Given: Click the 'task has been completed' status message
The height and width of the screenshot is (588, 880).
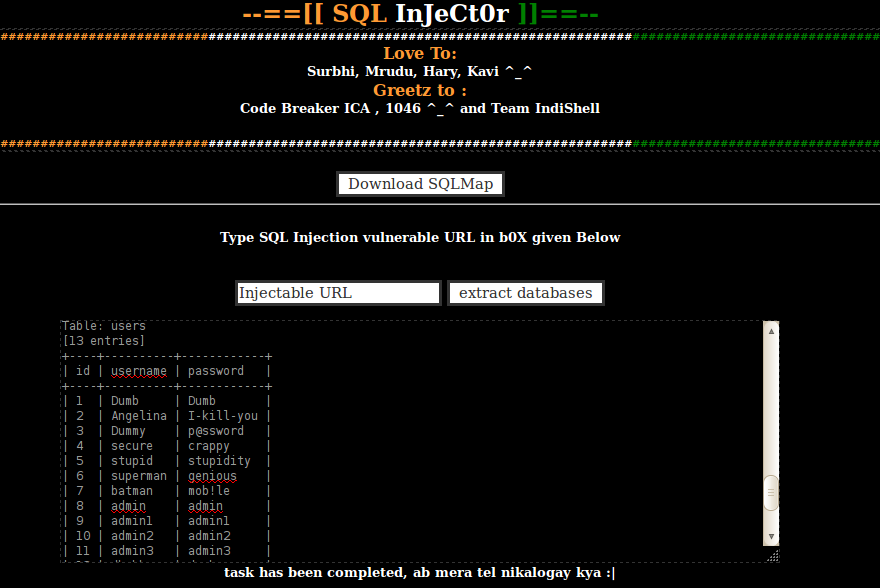Looking at the screenshot, I should tap(420, 572).
